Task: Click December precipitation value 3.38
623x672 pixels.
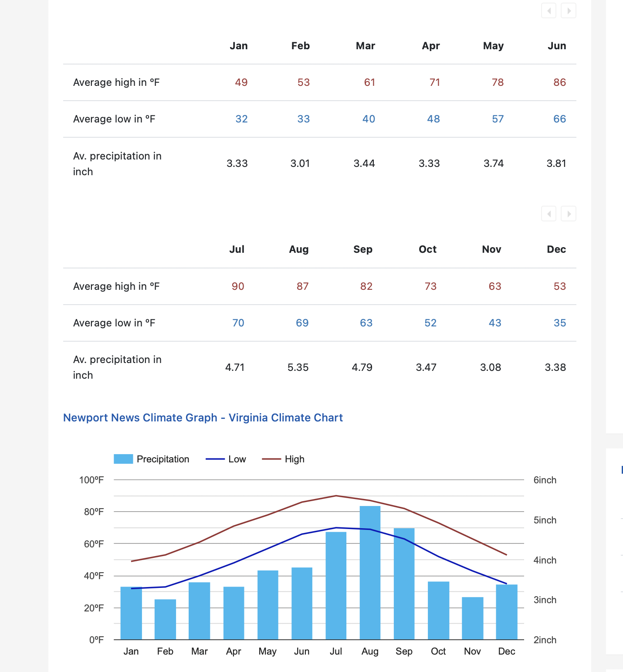Action: (x=555, y=367)
